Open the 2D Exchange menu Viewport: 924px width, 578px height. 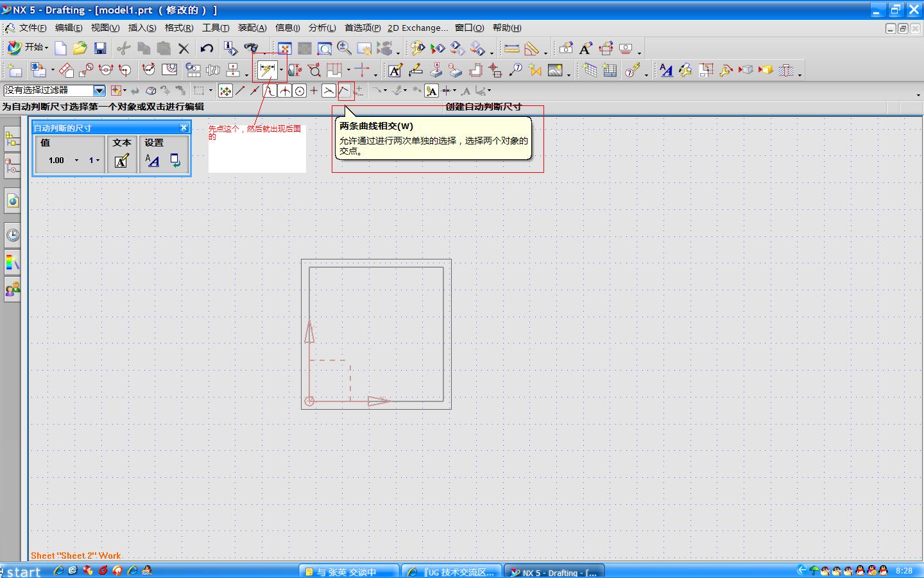418,28
